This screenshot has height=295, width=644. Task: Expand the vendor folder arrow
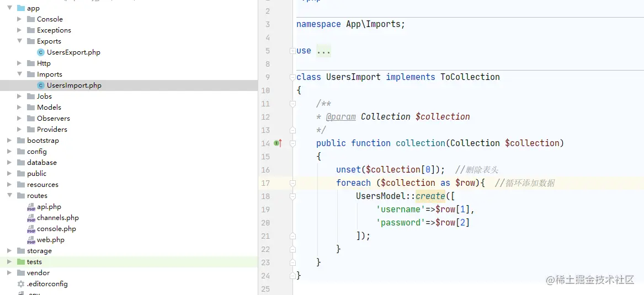[9, 273]
